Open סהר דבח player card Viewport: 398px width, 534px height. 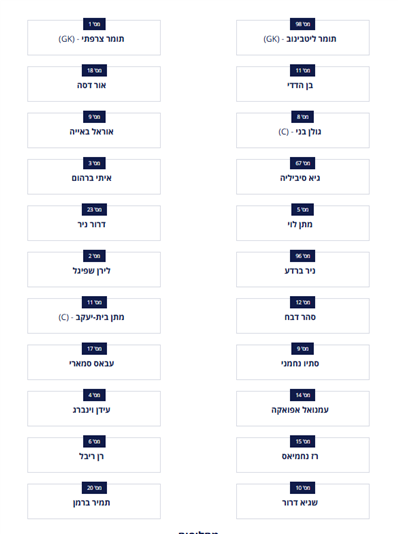pos(303,316)
